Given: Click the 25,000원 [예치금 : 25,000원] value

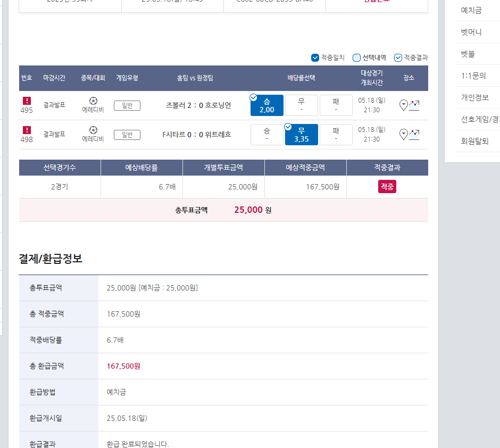Looking at the screenshot, I should click(x=152, y=288).
